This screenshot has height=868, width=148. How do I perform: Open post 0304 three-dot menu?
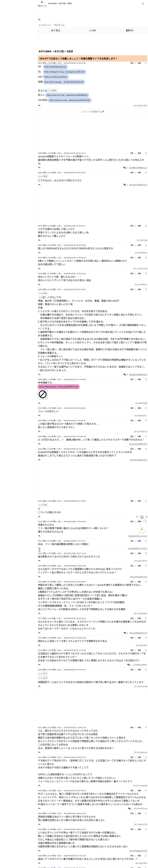146,274
